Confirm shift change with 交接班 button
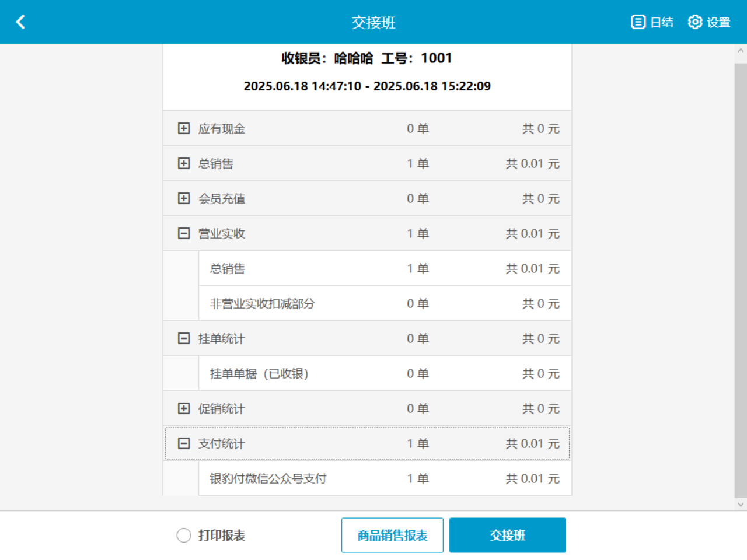 click(x=507, y=535)
